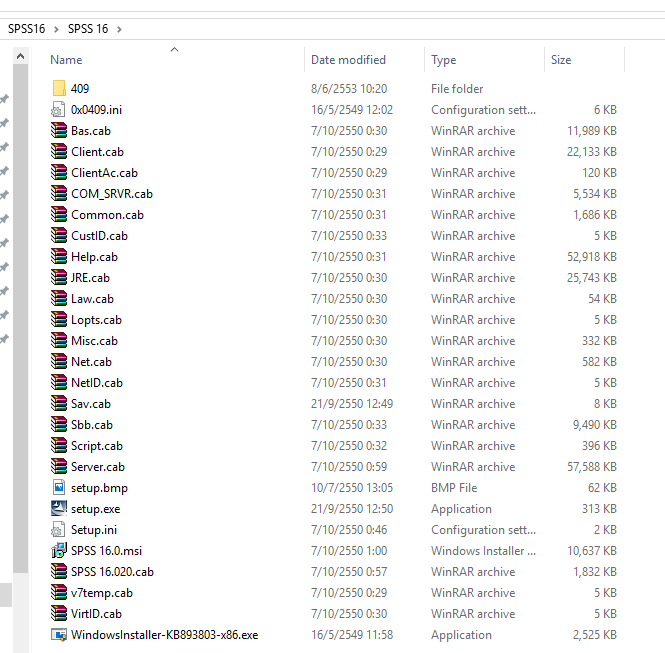
Task: Navigate to SPSS16 in breadcrumb path
Action: 26,29
